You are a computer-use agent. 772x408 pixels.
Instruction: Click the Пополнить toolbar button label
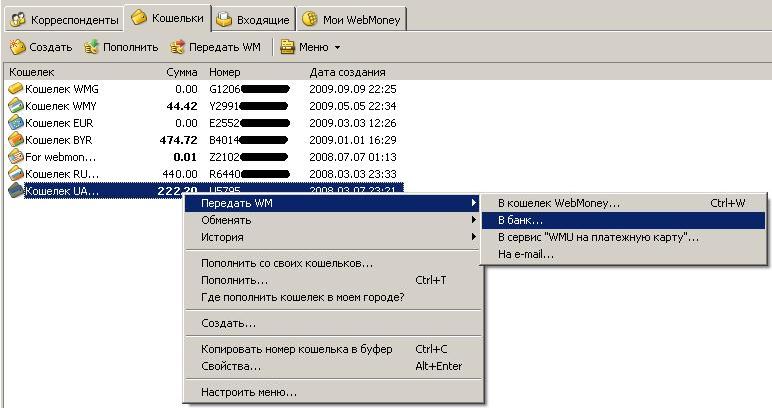click(x=130, y=47)
